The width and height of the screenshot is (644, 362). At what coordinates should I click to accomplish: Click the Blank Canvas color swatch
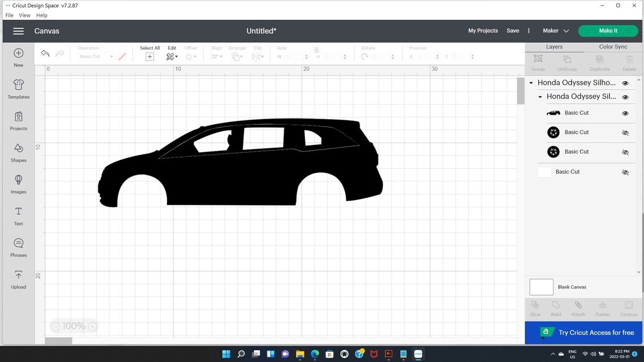541,287
